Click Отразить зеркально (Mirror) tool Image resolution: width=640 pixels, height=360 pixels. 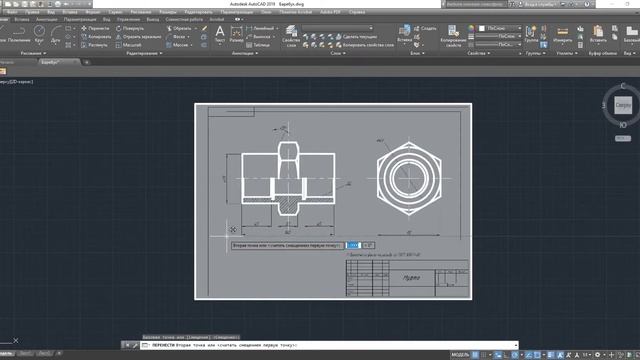[x=138, y=36]
